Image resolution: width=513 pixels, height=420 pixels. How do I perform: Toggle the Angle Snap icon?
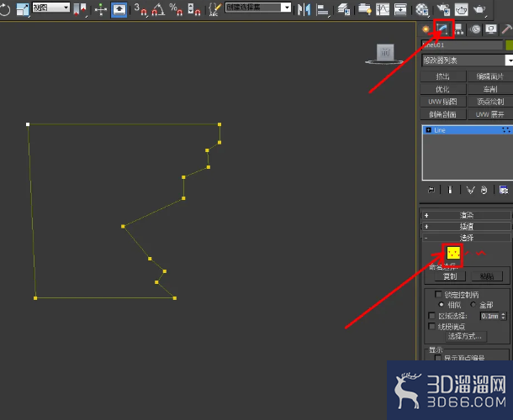point(158,9)
